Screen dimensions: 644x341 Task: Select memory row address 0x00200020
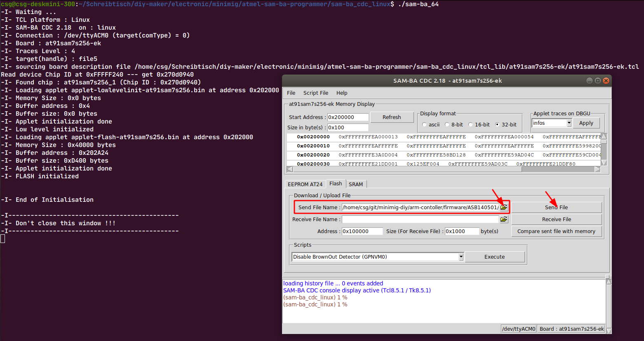point(313,155)
